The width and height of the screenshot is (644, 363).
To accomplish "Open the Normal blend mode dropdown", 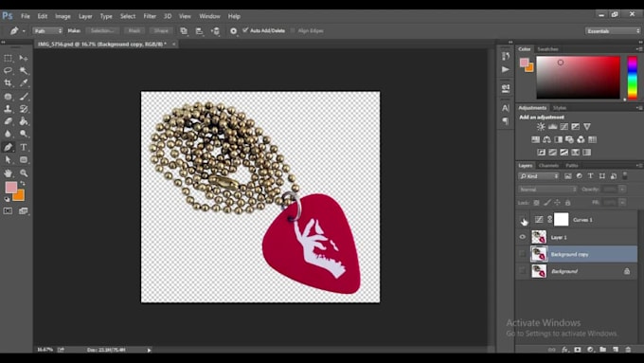I will (547, 190).
